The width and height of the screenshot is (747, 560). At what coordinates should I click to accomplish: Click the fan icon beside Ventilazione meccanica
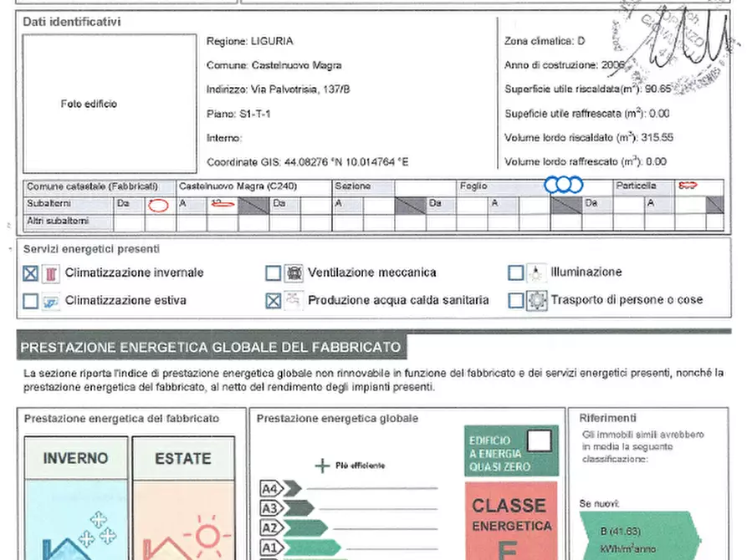click(294, 273)
